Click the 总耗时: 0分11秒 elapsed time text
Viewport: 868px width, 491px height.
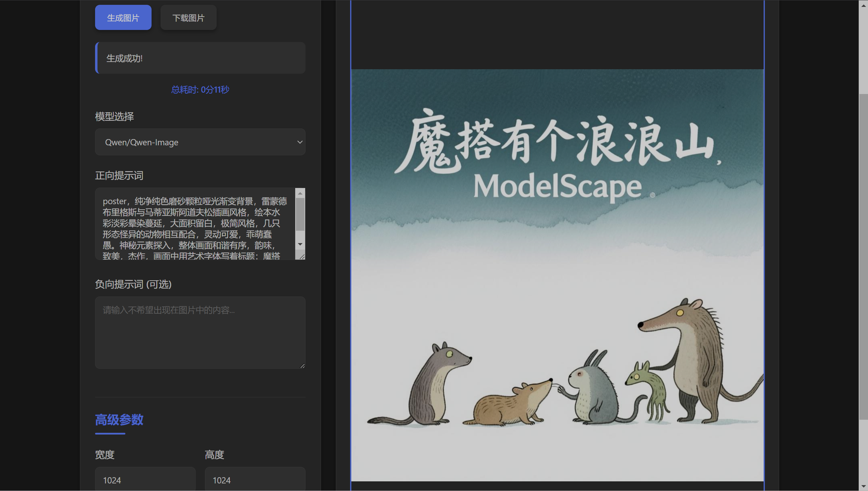click(x=200, y=90)
